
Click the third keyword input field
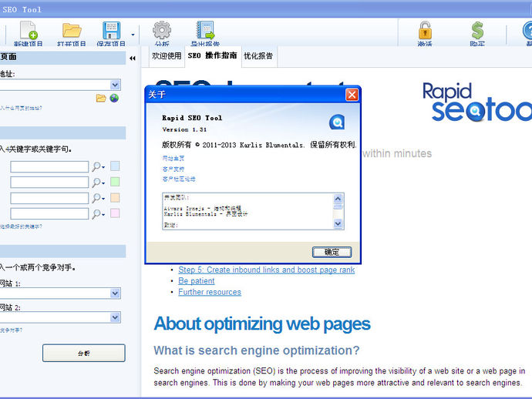[x=49, y=198]
